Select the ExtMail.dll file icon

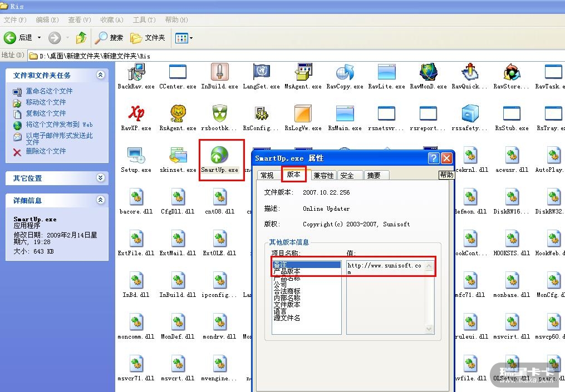(x=178, y=239)
